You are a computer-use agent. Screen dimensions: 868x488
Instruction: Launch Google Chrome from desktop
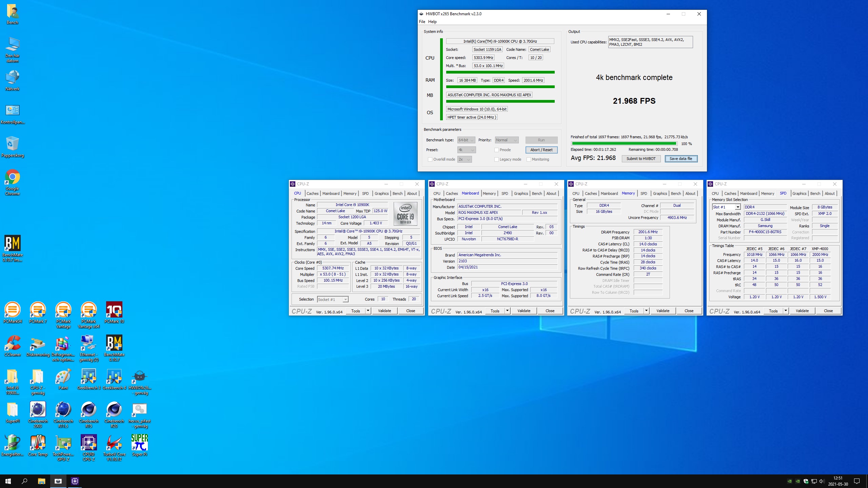13,182
